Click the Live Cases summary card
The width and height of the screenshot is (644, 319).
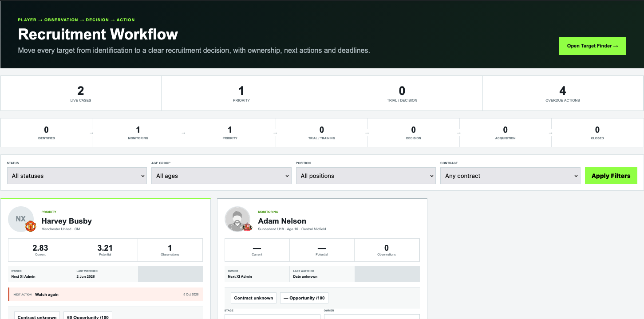81,93
